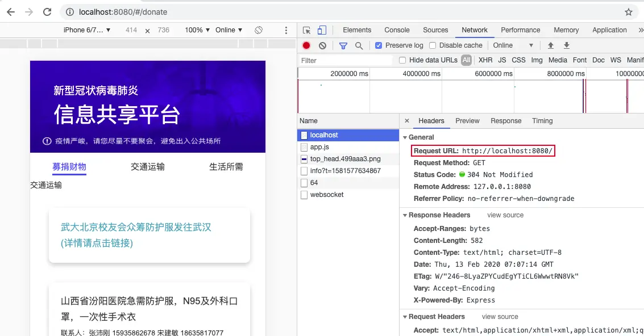644x336 pixels.
Task: Toggle the device toolbar icon
Action: point(322,30)
